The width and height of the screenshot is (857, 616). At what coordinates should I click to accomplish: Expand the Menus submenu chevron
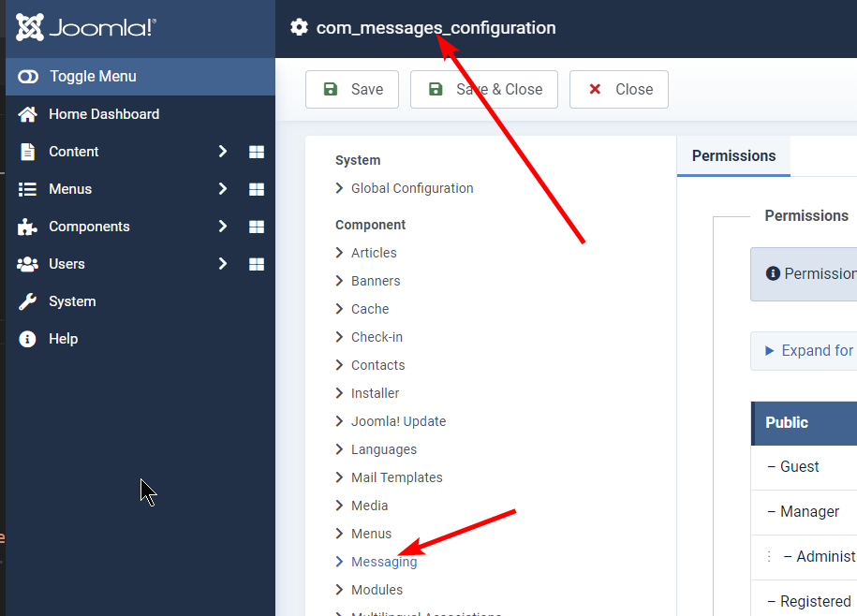pos(223,189)
